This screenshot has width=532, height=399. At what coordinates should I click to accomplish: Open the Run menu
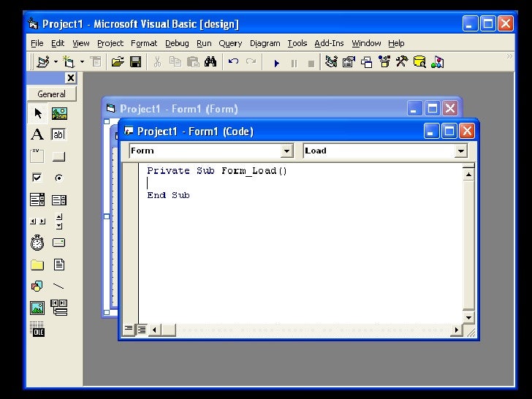(204, 43)
